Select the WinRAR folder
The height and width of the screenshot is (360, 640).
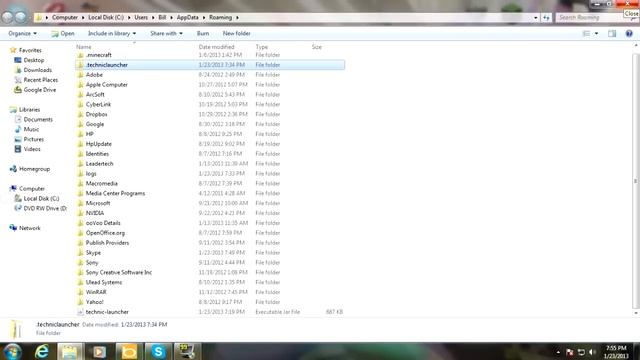tap(96, 292)
